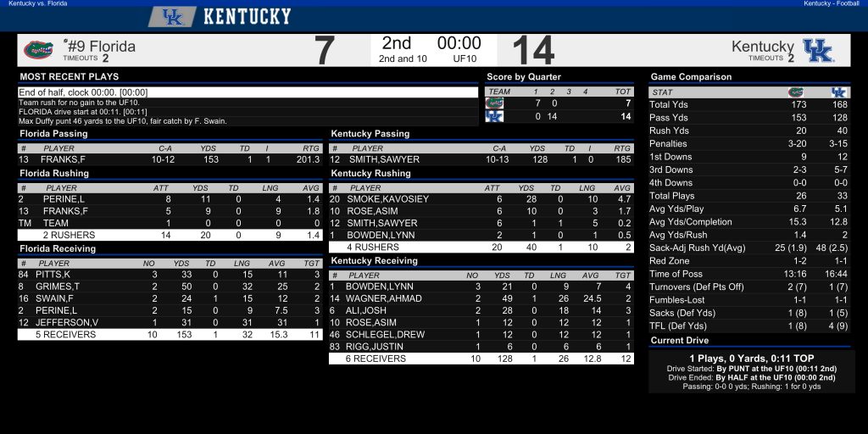This screenshot has height=434, width=868.
Task: Click UK icon in Game Comparison header
Action: pos(838,92)
